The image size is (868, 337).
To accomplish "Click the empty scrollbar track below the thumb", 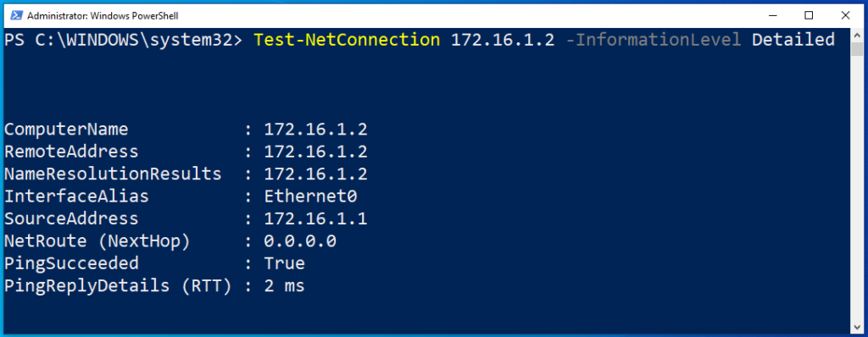I will (x=857, y=188).
